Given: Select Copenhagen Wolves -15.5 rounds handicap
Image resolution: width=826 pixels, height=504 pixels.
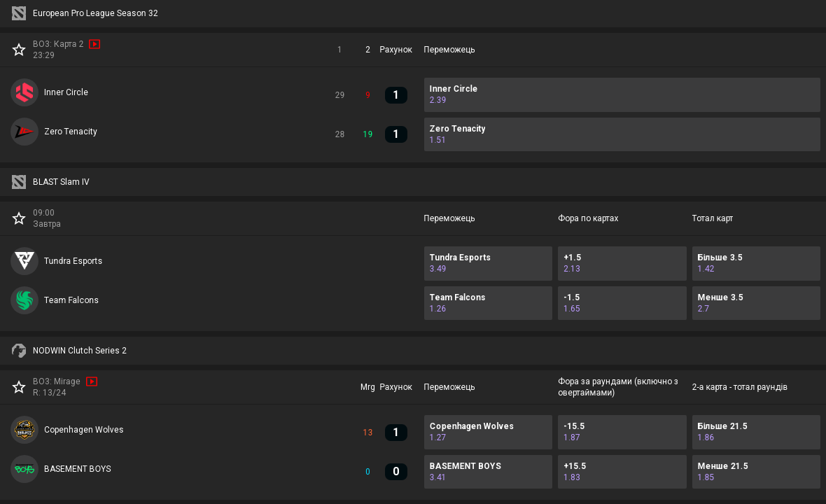Looking at the screenshot, I should [622, 432].
